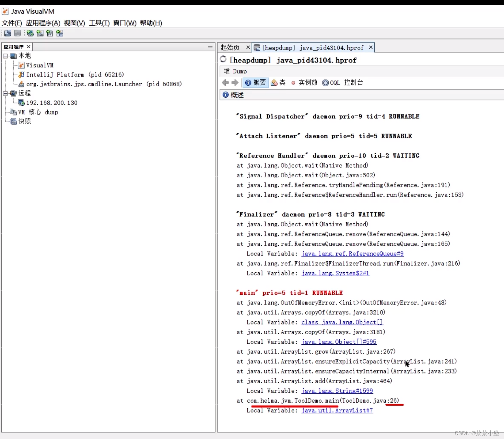The width and height of the screenshot is (504, 439).
Task: Select the 快照 snapshots node
Action: tap(20, 121)
